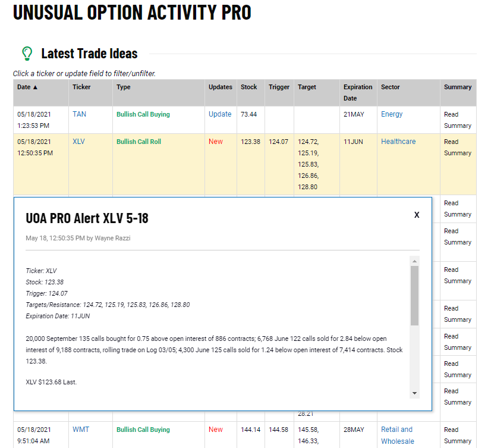Read Summary for WMT row
This screenshot has height=448, width=491.
pyautogui.click(x=458, y=435)
